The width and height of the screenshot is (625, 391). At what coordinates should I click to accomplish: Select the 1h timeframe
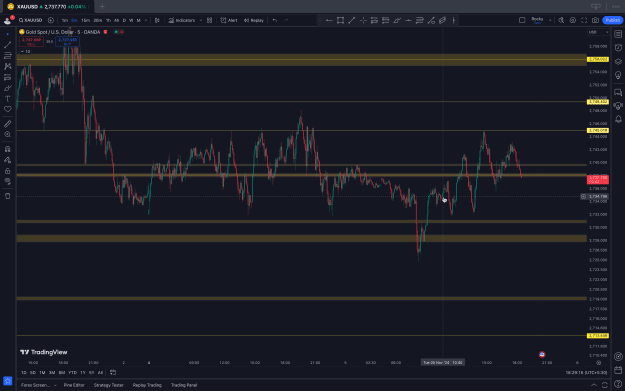(x=108, y=20)
